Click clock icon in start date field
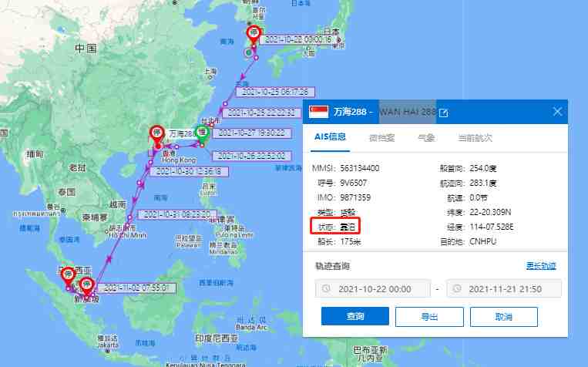Screen dimensions: 588x367 pos(326,288)
